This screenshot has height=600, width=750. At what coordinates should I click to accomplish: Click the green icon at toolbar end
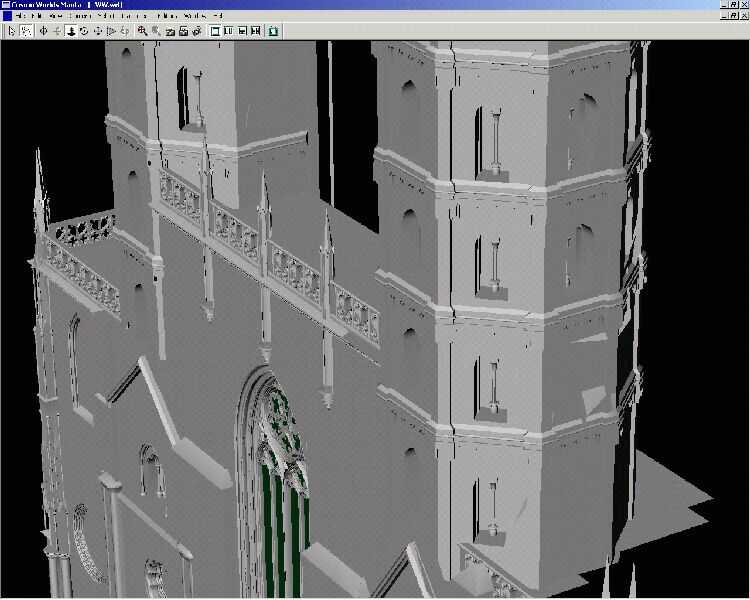(273, 31)
